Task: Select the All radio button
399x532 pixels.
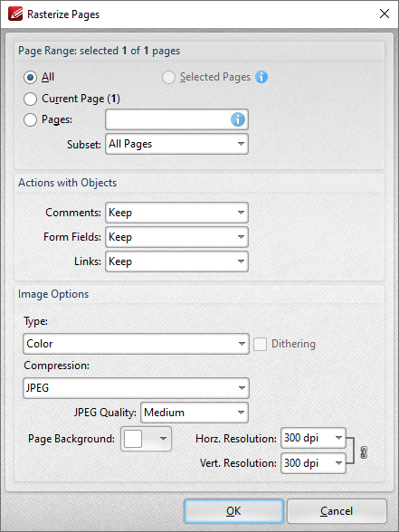Action: click(30, 78)
